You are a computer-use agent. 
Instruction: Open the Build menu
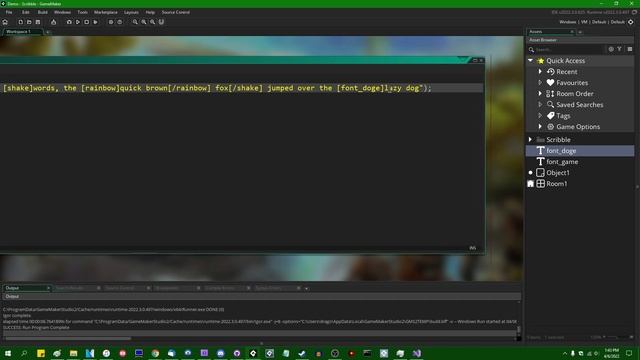point(42,12)
